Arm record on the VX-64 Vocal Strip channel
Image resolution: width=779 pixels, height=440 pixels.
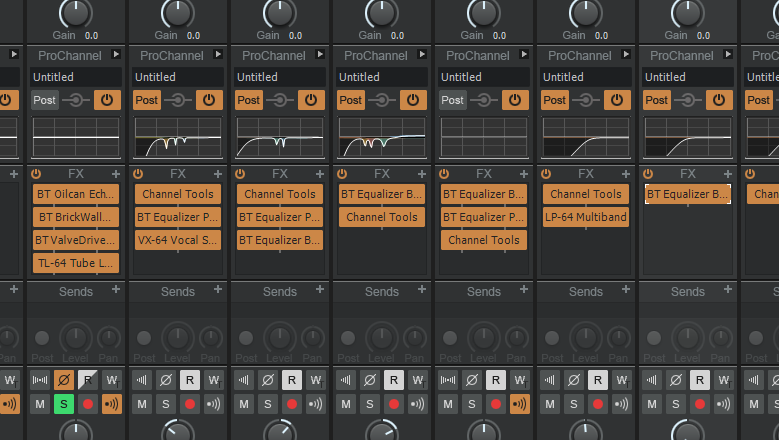190,404
